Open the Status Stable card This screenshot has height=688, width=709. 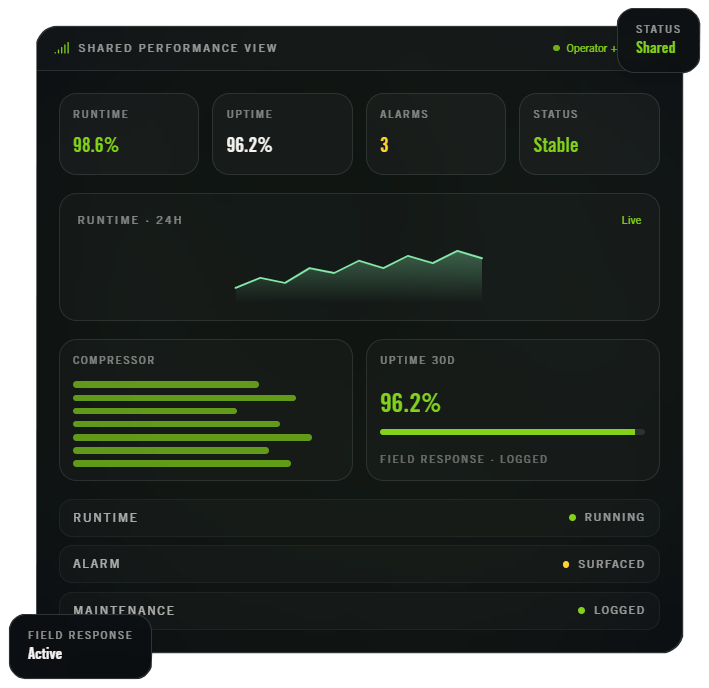click(589, 134)
